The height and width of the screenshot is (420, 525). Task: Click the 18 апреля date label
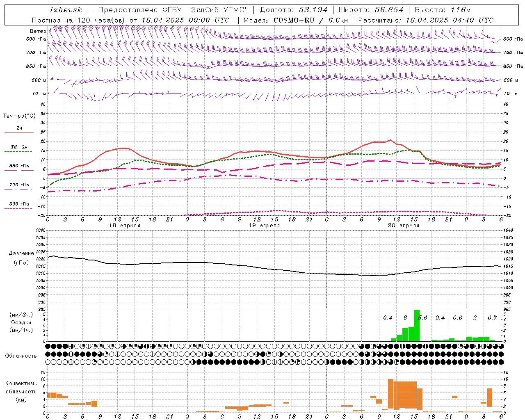click(x=125, y=226)
